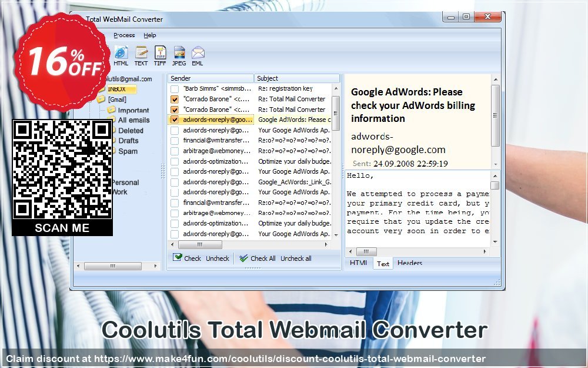Click sent date 24.09.2008 22:59:19
This screenshot has height=368, width=588.
[x=410, y=164]
